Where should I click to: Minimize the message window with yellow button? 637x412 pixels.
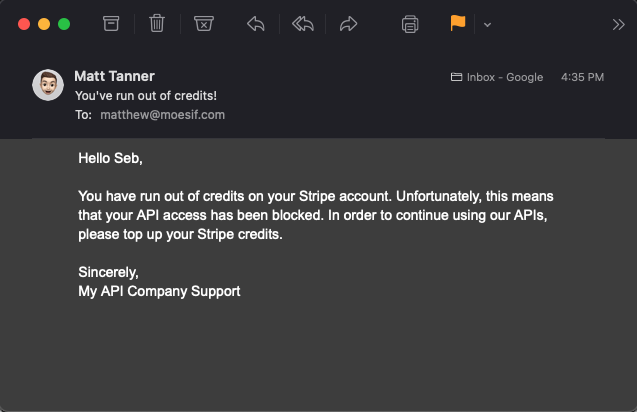[x=44, y=24]
